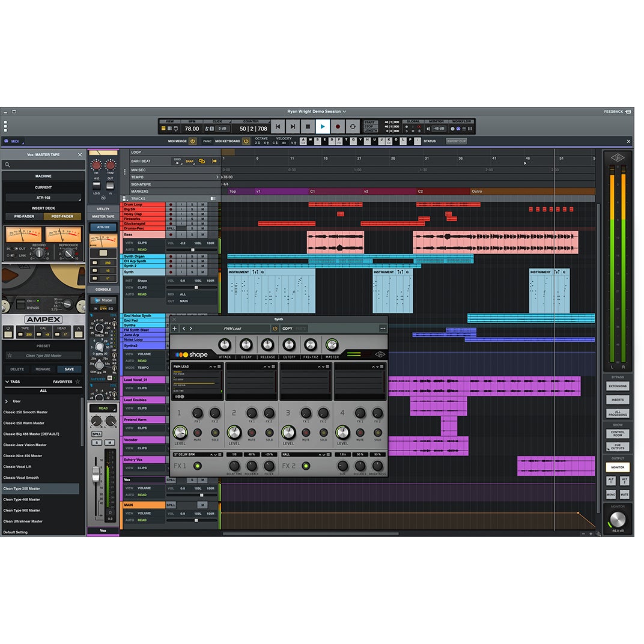Toggle the FX 1 enable light in Shape

(198, 466)
